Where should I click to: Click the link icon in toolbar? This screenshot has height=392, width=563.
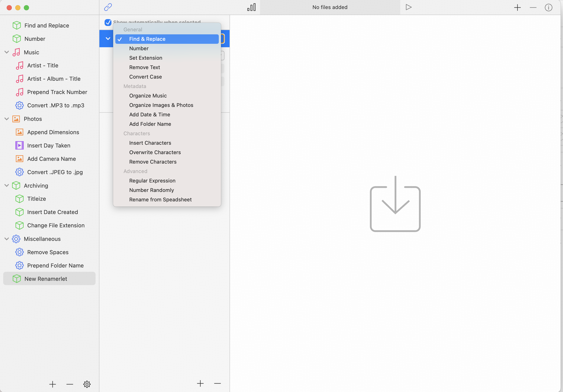[108, 7]
